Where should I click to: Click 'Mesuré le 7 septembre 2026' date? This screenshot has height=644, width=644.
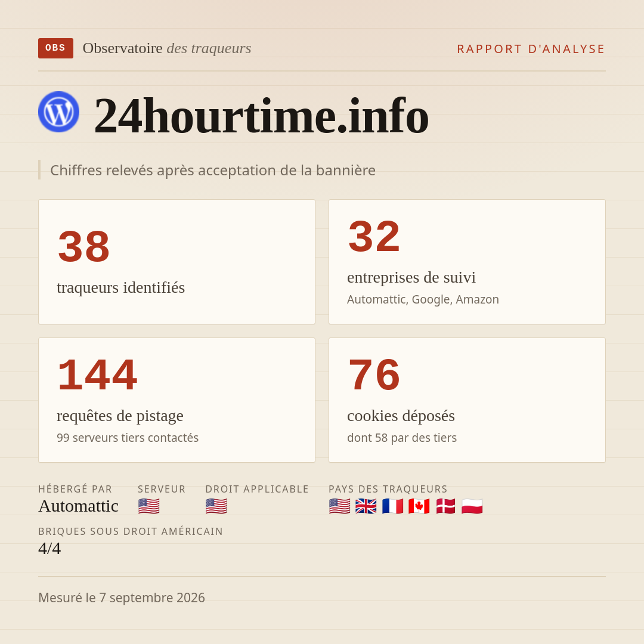[122, 597]
